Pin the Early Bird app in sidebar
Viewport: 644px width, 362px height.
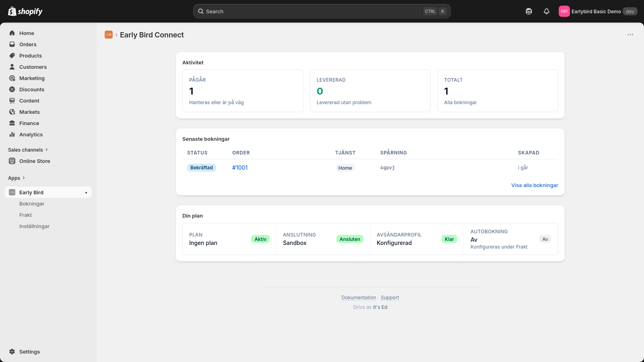tap(86, 193)
